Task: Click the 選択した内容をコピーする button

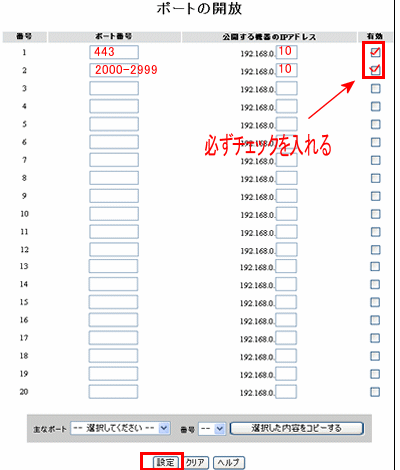Action: (x=296, y=428)
